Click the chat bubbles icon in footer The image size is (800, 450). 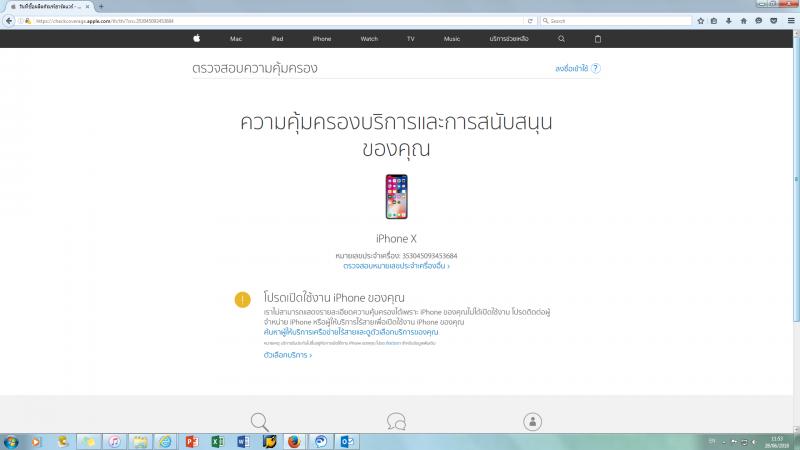(x=396, y=422)
